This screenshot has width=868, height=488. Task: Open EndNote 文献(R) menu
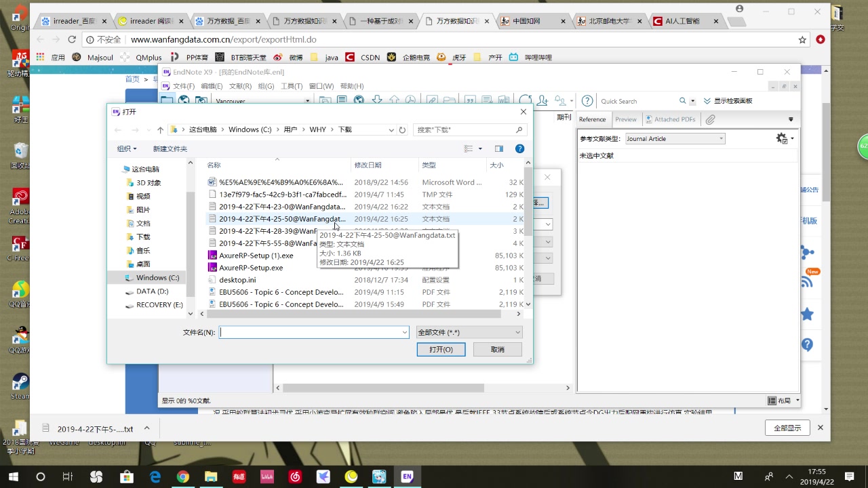coord(240,86)
